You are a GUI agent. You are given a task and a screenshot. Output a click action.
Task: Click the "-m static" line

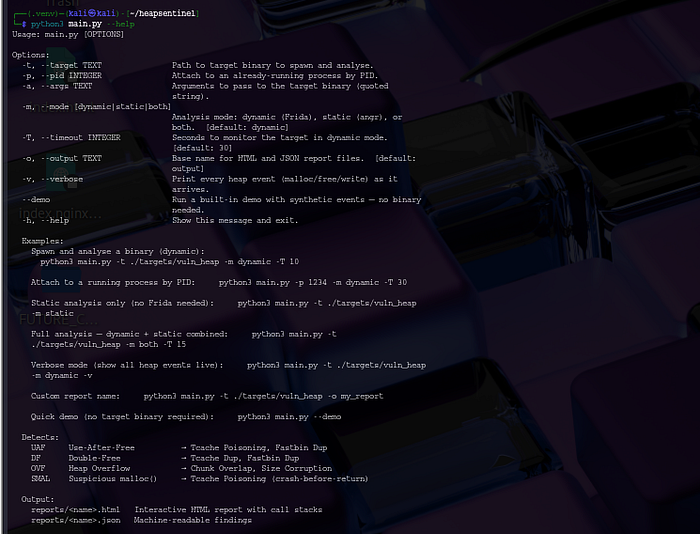click(x=52, y=313)
